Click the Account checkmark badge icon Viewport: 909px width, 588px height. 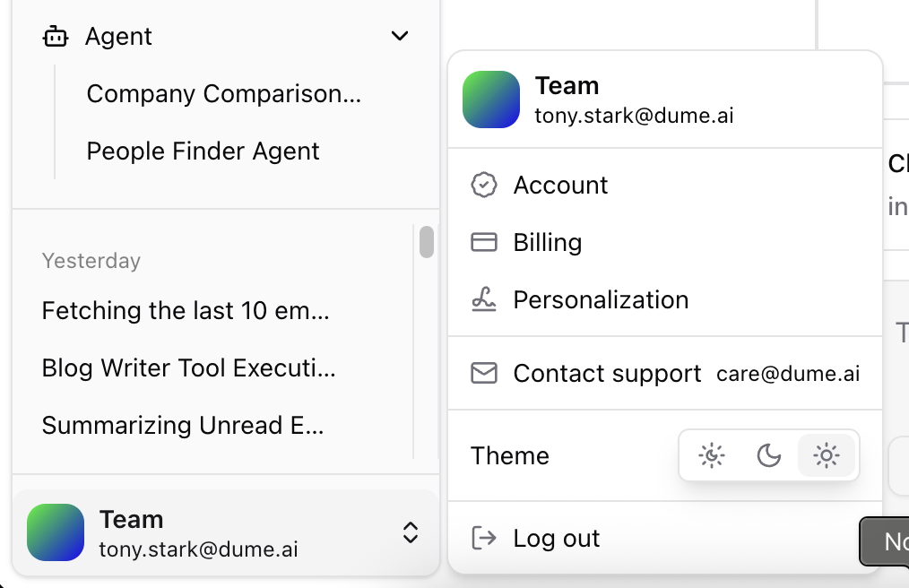(x=484, y=185)
